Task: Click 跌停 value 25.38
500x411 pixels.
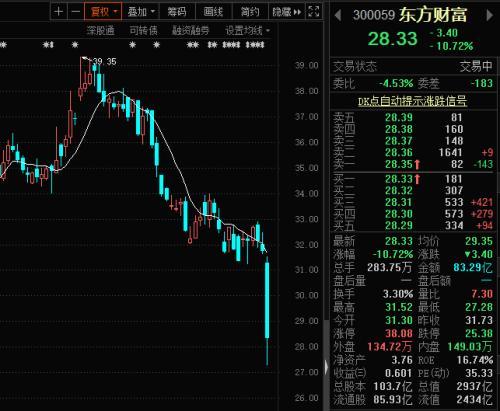Action: tap(479, 333)
